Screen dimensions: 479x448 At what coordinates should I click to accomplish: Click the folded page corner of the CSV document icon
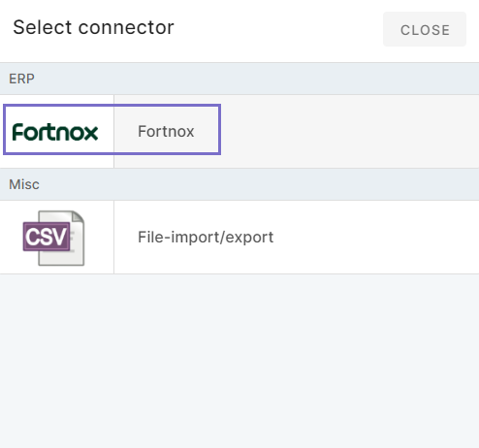click(79, 216)
